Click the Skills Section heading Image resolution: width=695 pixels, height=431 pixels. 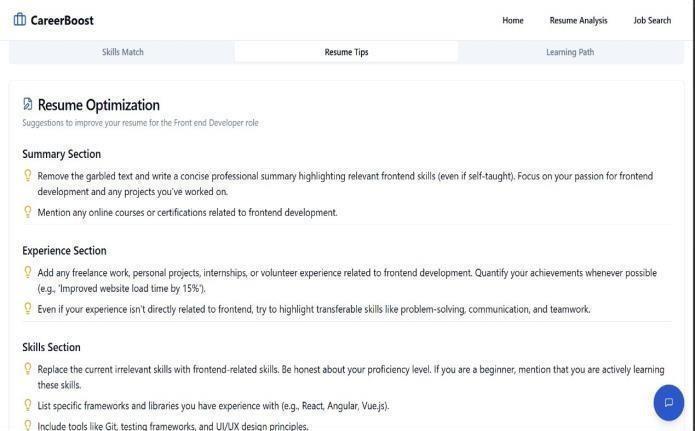pos(51,347)
